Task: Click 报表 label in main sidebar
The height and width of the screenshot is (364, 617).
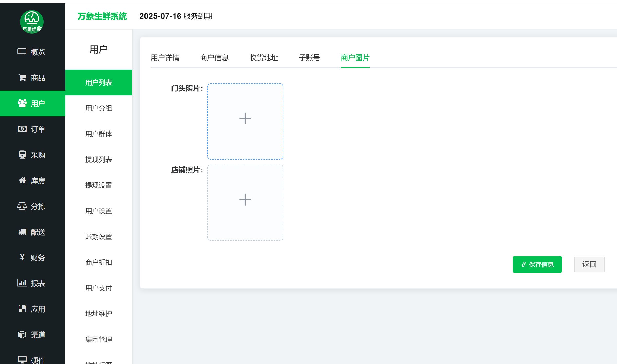Action: coord(38,283)
